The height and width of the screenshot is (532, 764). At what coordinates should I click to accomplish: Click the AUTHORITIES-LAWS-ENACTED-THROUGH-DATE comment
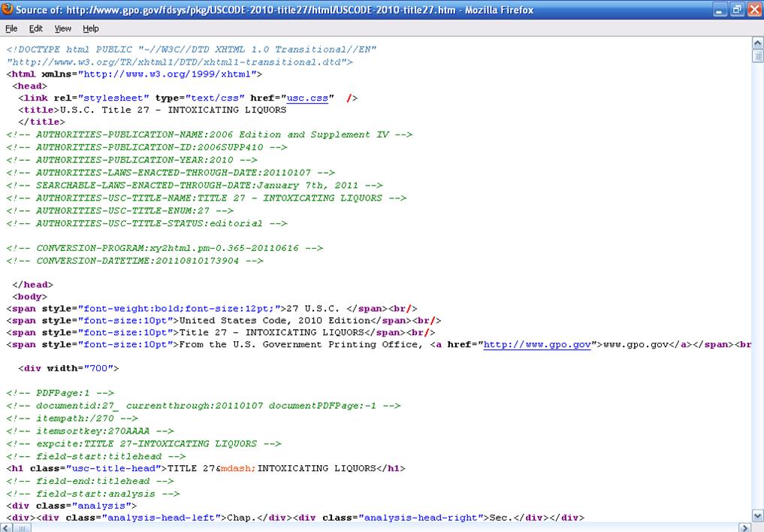(x=171, y=173)
